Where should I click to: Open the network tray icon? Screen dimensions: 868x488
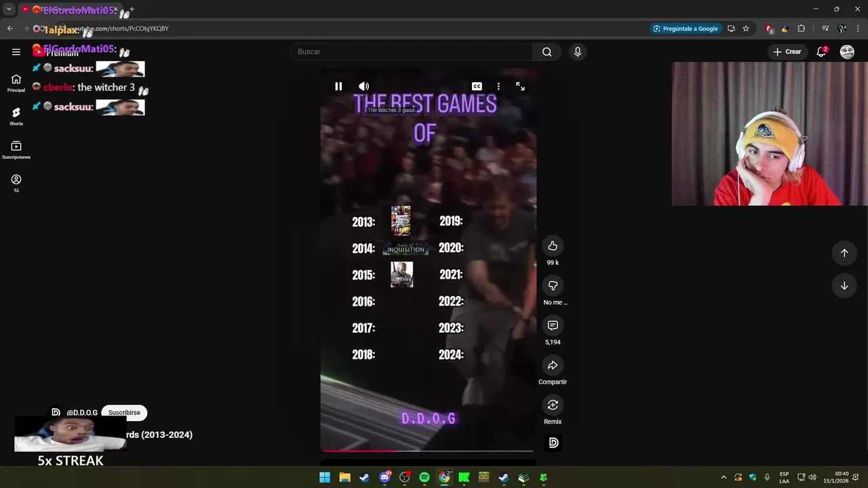[801, 477]
